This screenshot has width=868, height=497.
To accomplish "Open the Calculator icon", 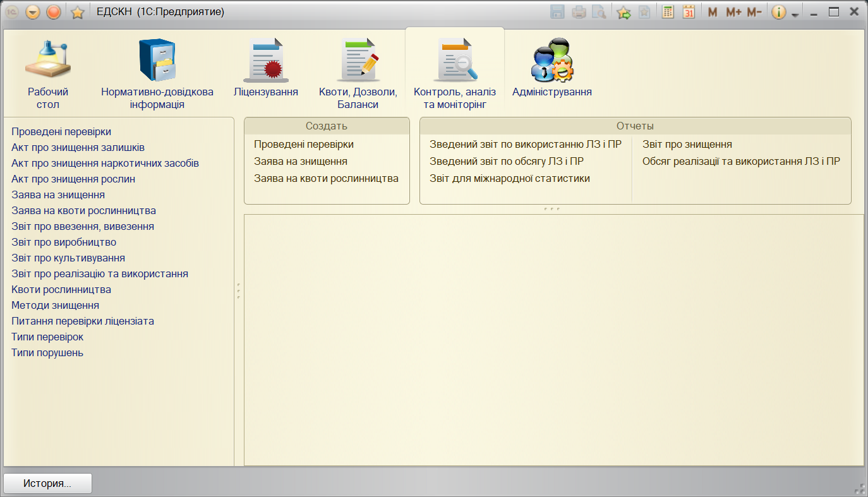I will [x=668, y=12].
